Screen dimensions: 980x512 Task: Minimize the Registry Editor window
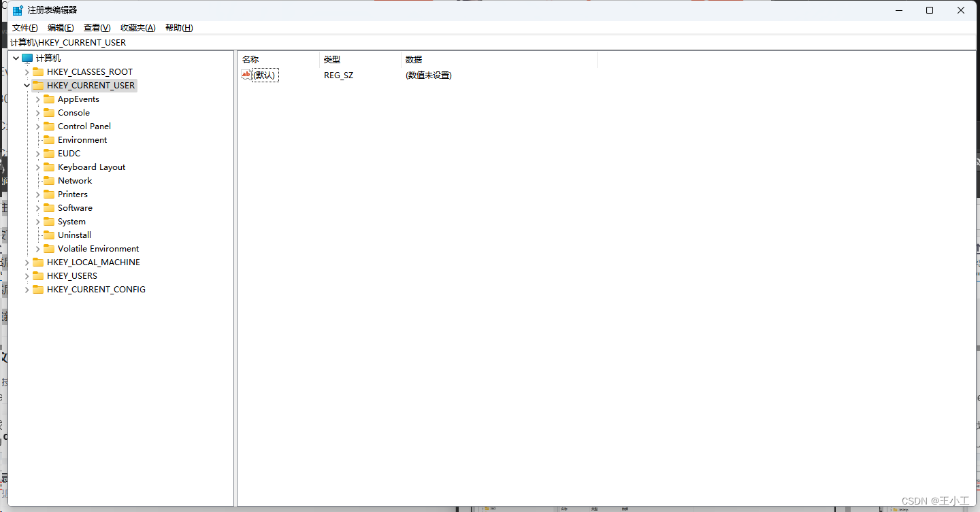[x=898, y=10]
